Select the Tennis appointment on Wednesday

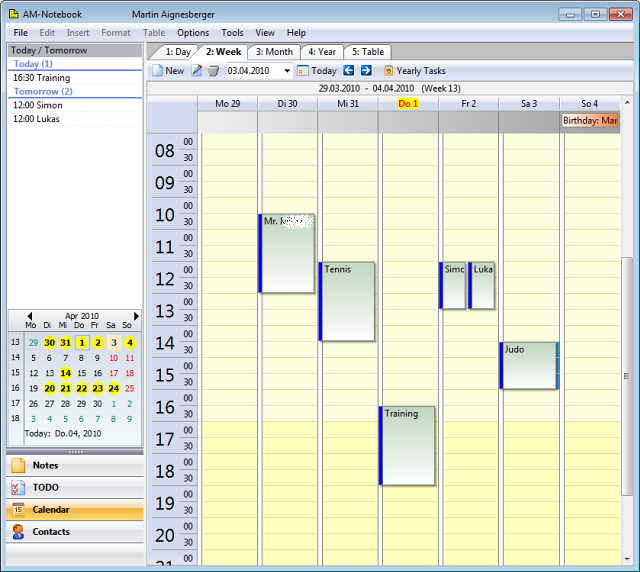point(347,301)
